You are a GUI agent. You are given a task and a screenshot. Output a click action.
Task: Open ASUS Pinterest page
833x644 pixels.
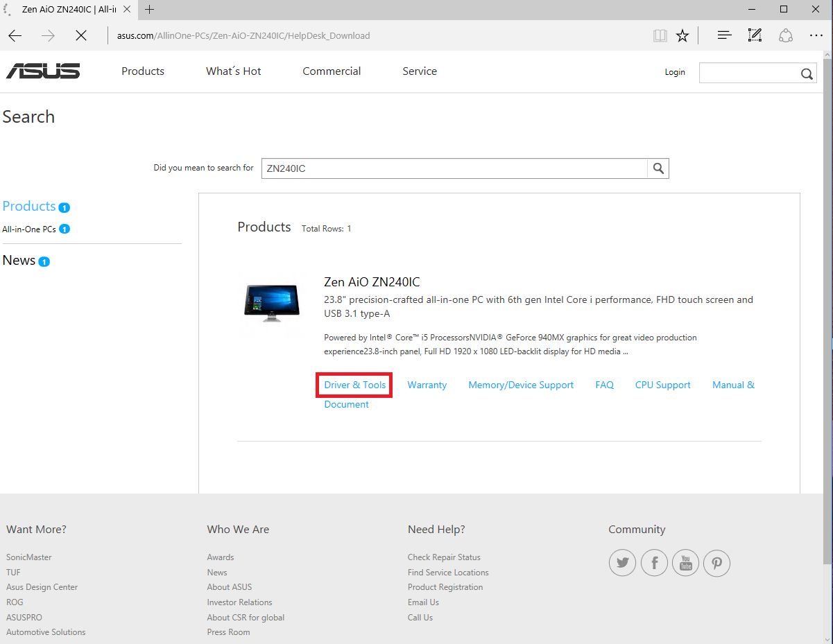click(717, 563)
